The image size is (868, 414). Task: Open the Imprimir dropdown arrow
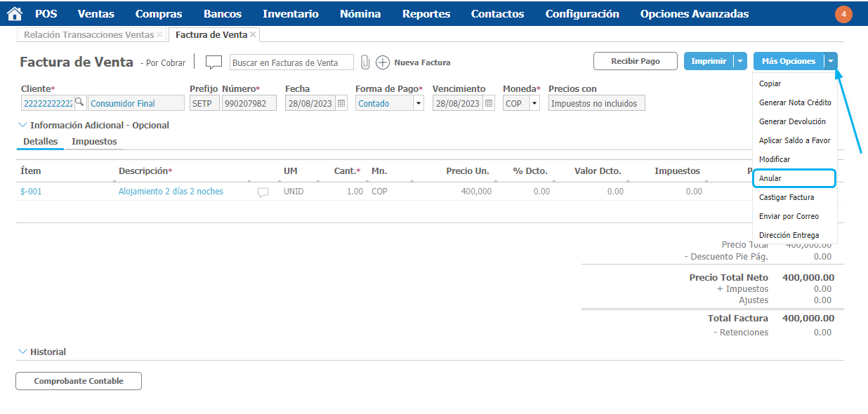(x=740, y=61)
